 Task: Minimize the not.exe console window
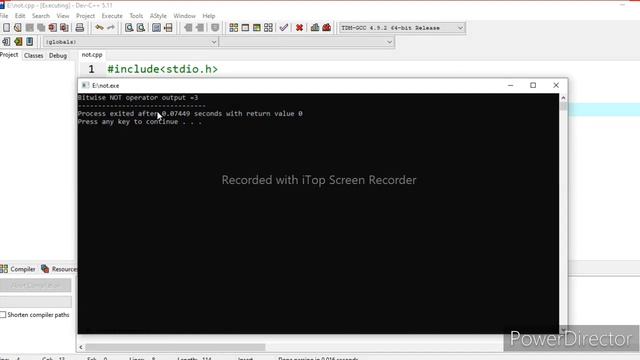[x=511, y=85]
